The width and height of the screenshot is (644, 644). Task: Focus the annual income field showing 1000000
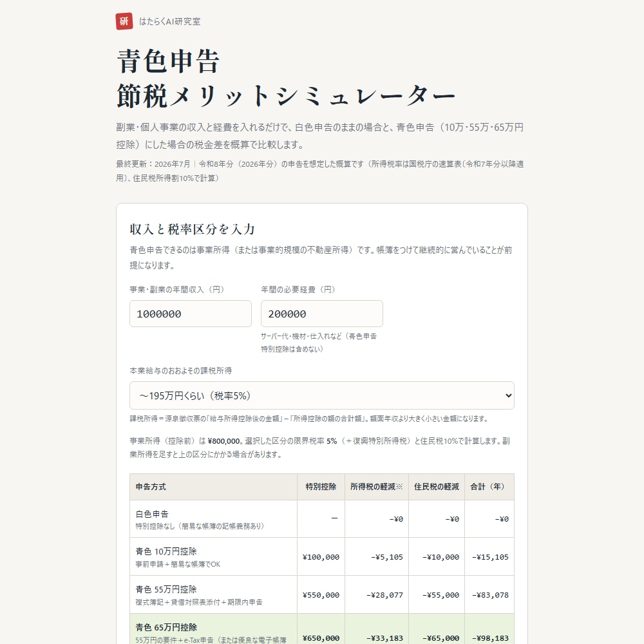191,314
